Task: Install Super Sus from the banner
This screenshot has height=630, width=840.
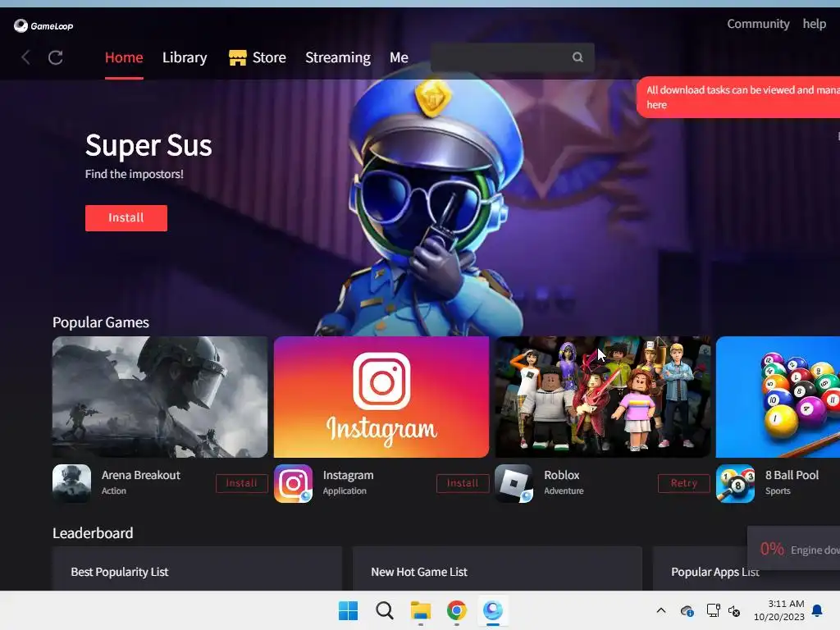Action: coord(126,218)
